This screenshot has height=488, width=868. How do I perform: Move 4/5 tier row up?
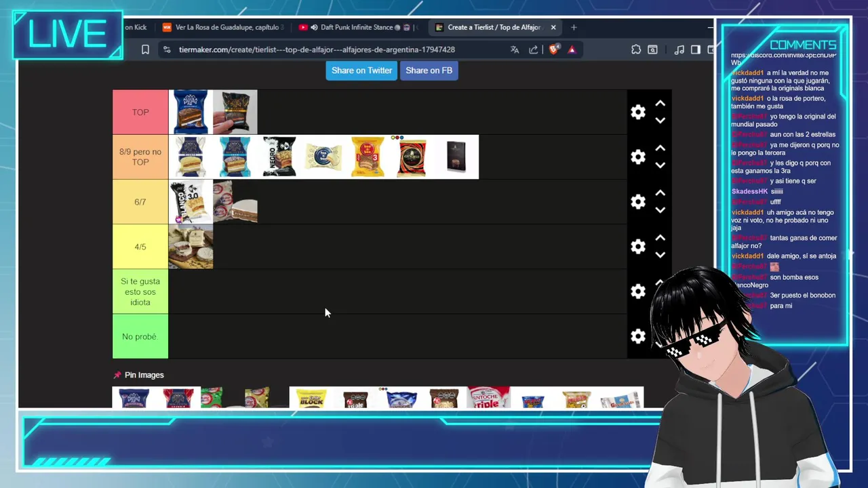(660, 238)
